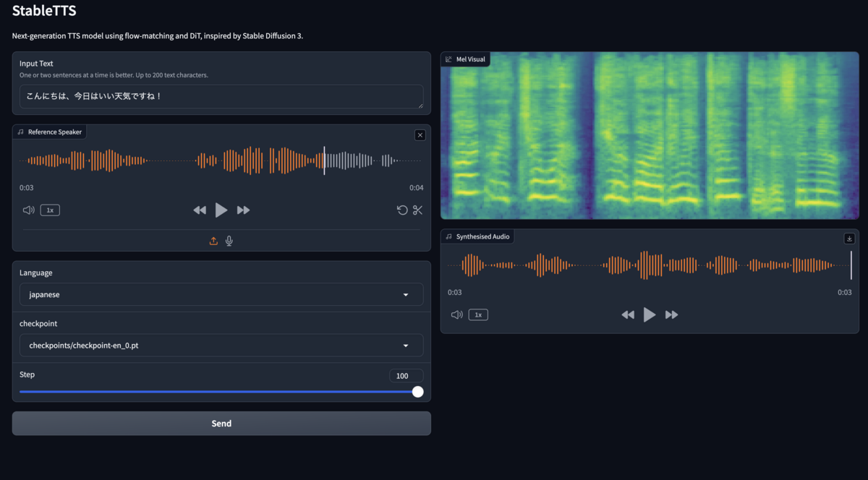Fast-forward the Synthesised Audio

(671, 315)
